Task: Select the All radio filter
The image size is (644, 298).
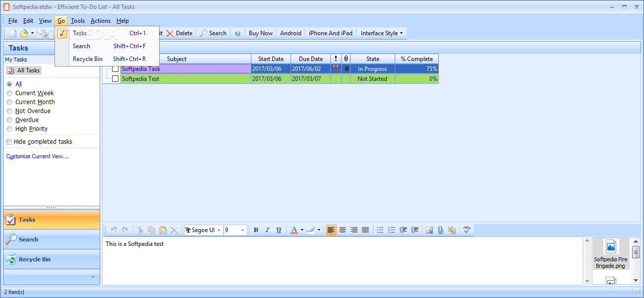Action: (9, 84)
